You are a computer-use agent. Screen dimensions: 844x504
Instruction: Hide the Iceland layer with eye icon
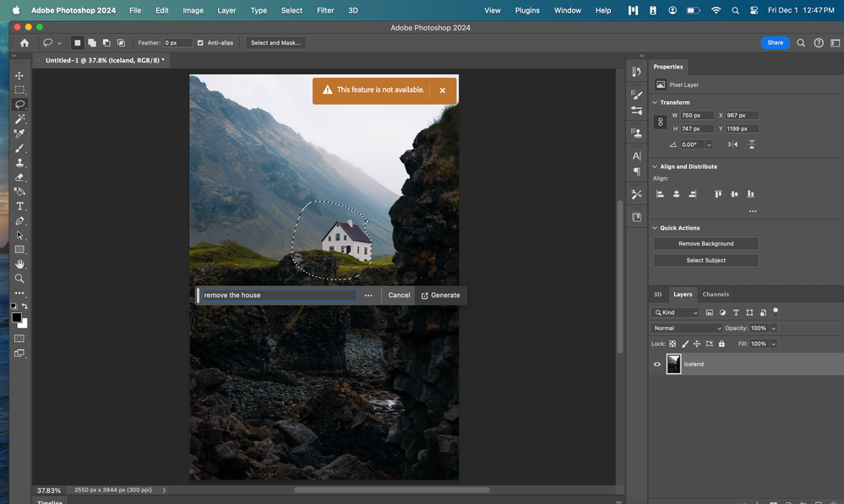click(x=657, y=364)
